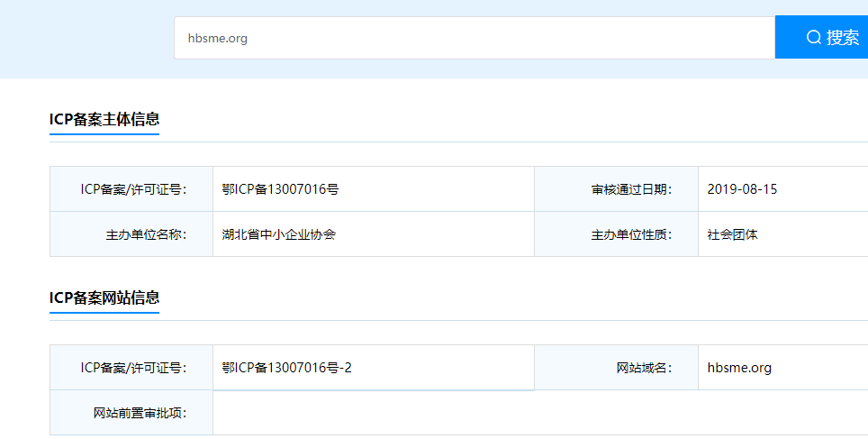
Task: Click the empty 网站前置审批项 value cell
Action: [x=540, y=413]
